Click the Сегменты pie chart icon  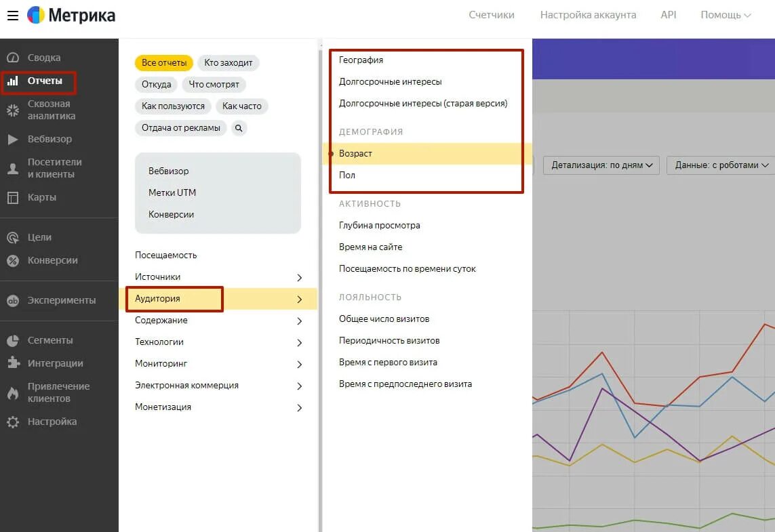coord(13,340)
